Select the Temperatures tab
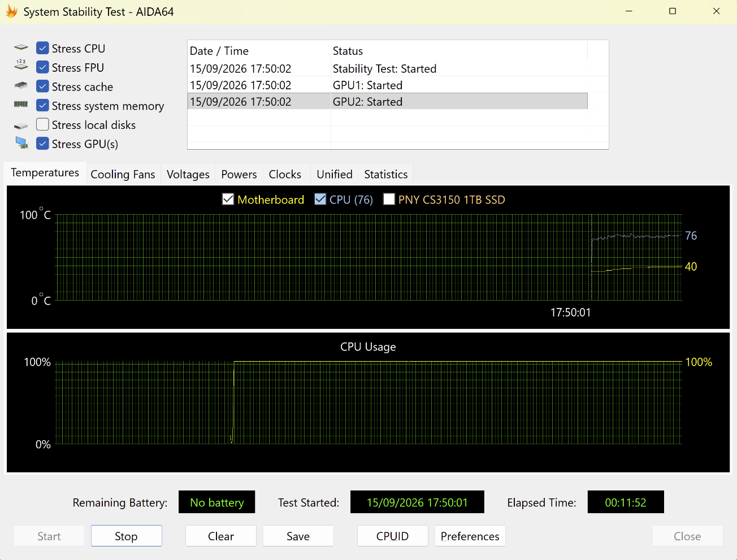The width and height of the screenshot is (737, 560). (x=45, y=173)
